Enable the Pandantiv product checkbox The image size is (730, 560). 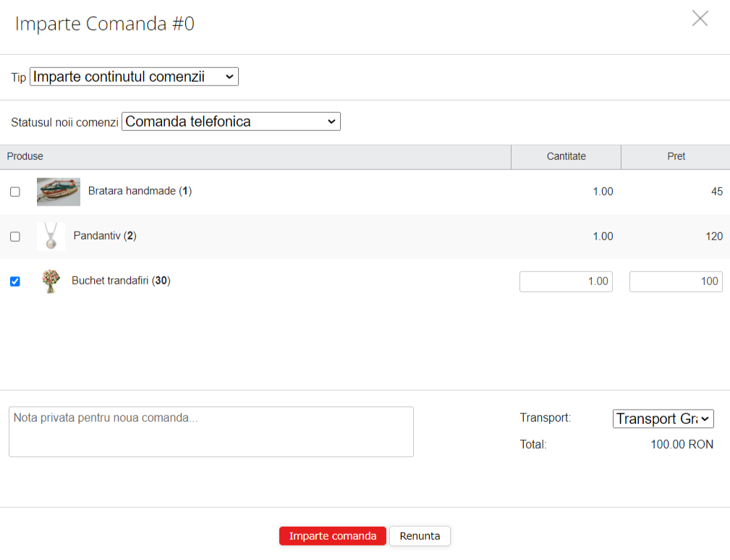15,237
